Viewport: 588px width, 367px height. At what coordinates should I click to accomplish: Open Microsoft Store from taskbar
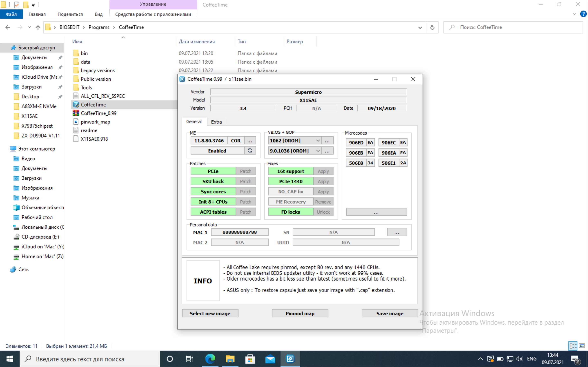[x=250, y=359]
